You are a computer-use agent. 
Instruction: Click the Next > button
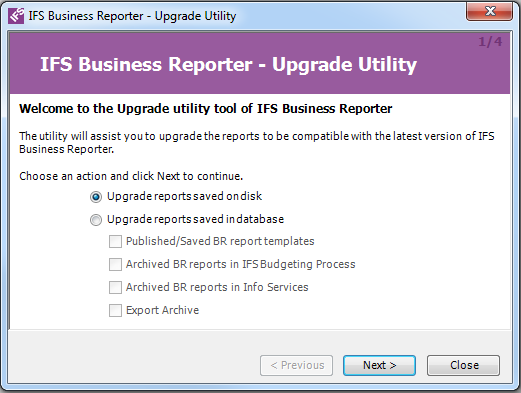(x=379, y=365)
